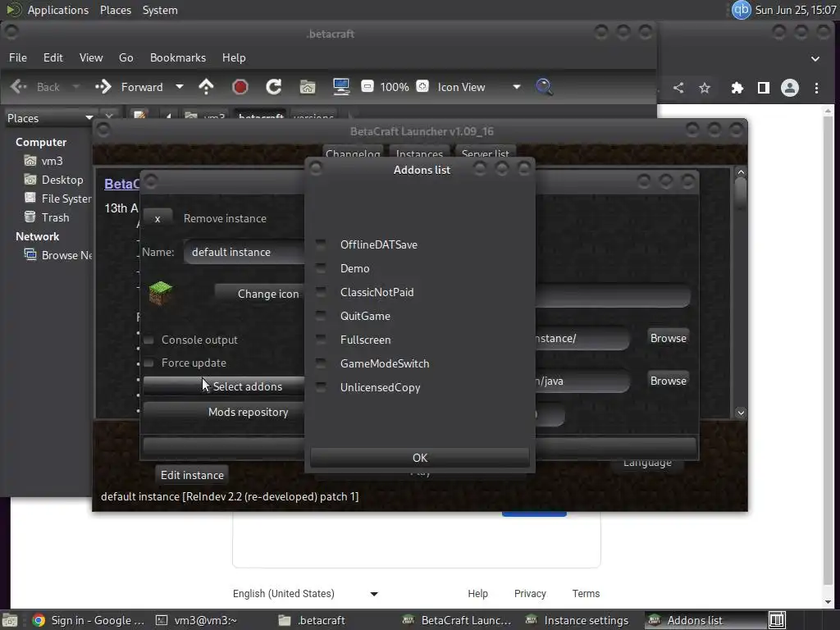Click the x Remove instance button
Image resolution: width=840 pixels, height=630 pixels.
[x=157, y=218]
